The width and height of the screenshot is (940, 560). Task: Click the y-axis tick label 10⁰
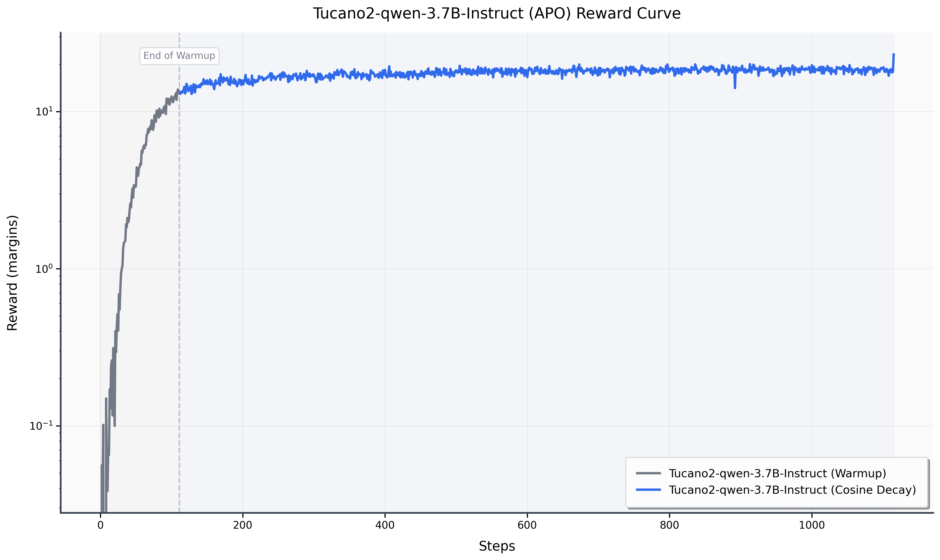(x=44, y=269)
